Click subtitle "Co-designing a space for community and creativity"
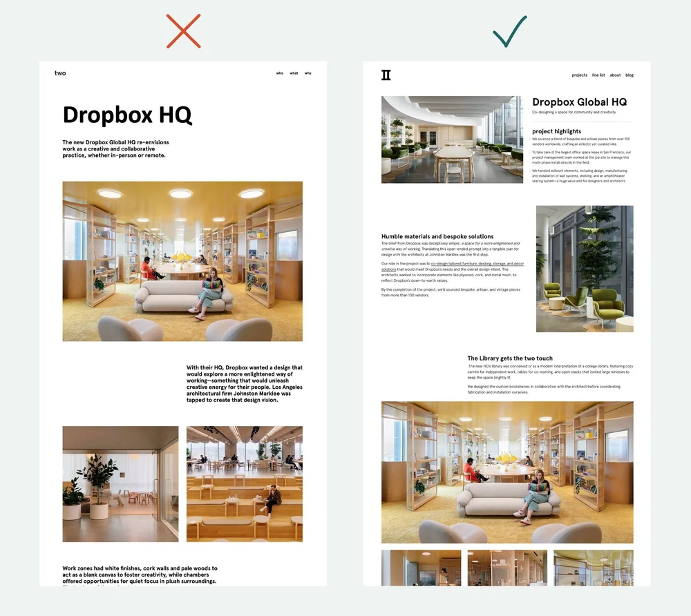The image size is (691, 616). (574, 113)
